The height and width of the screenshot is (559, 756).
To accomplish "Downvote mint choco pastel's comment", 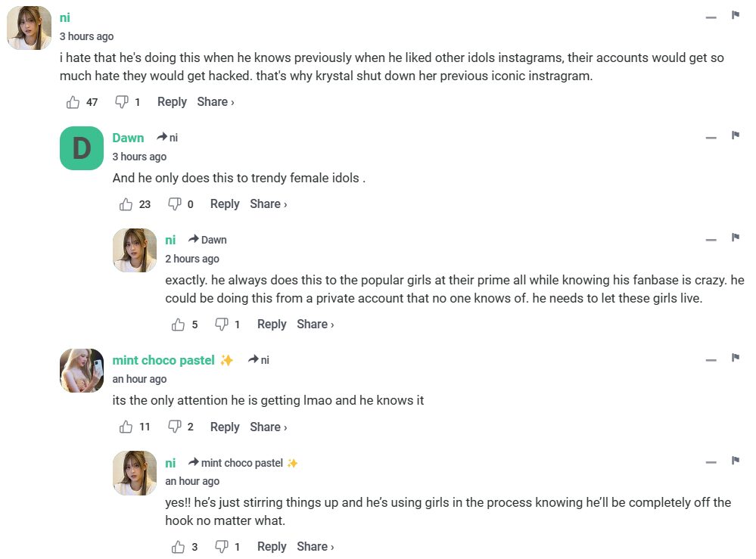I will click(175, 427).
